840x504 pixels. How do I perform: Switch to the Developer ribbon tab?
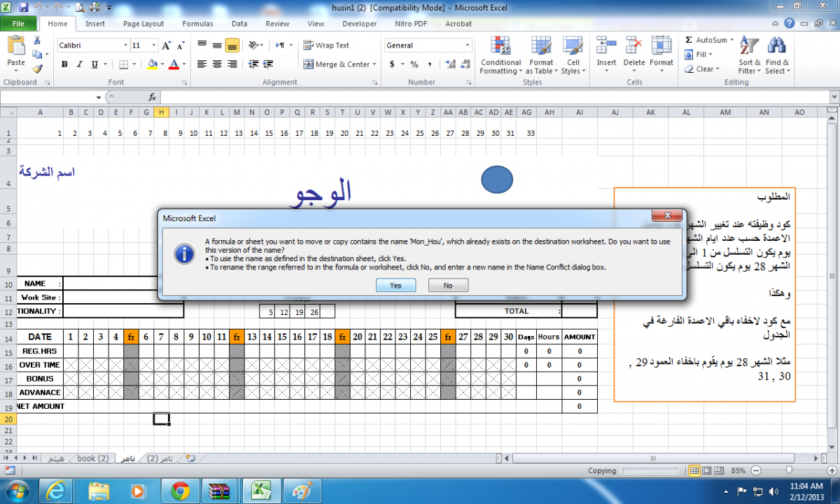(x=359, y=24)
